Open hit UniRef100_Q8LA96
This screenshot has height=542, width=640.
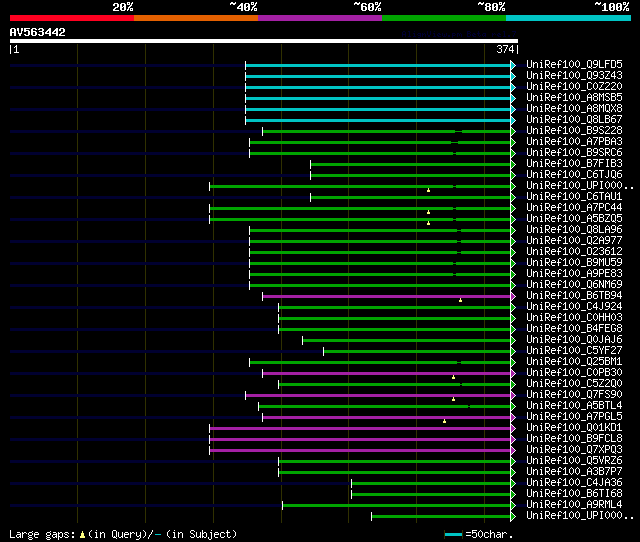pyautogui.click(x=574, y=230)
